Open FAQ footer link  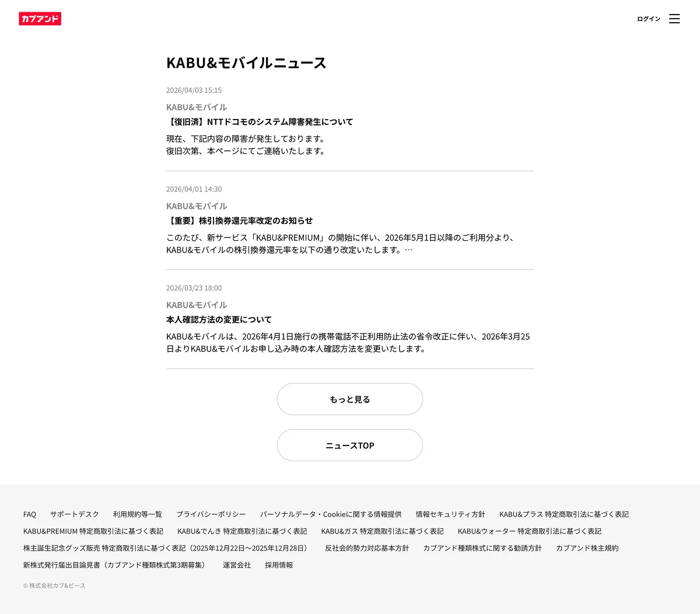tap(30, 514)
